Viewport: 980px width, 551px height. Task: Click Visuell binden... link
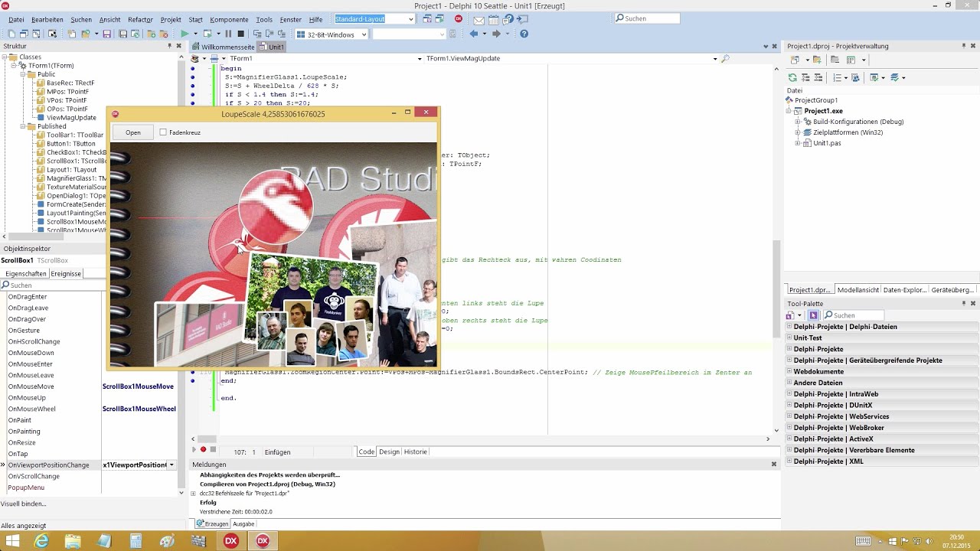(24, 504)
